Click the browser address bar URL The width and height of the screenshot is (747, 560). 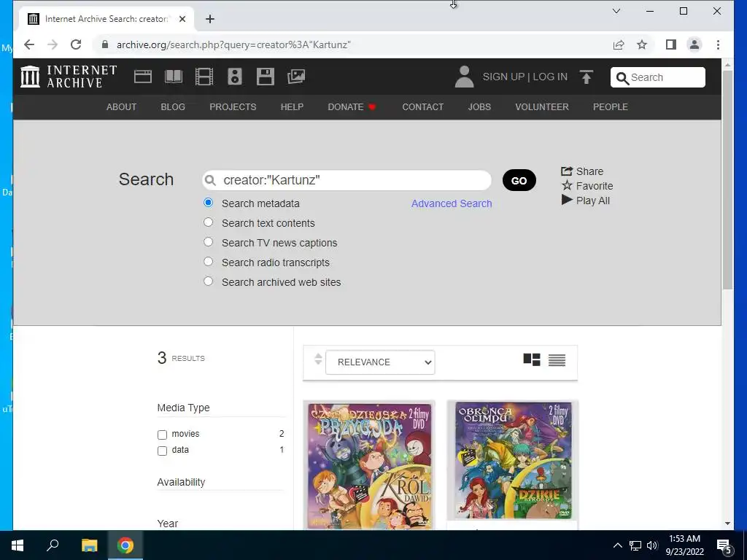tap(233, 44)
